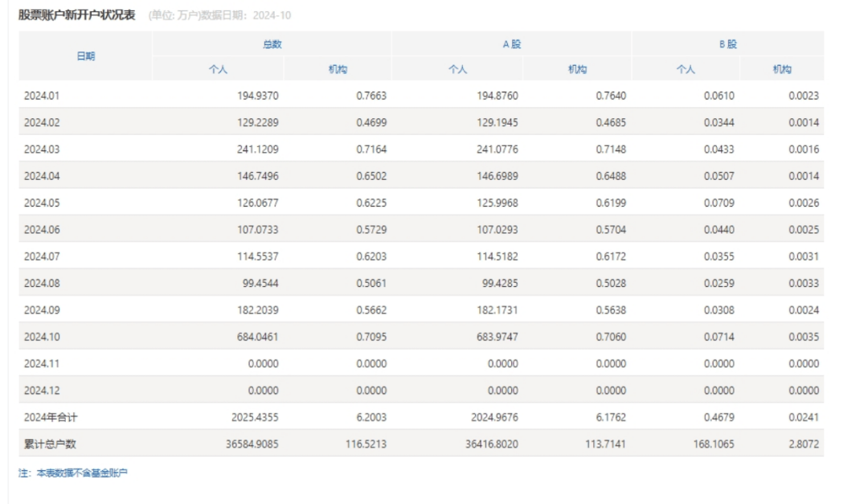Select the 2024.09 date cell
Image resolution: width=868 pixels, height=504 pixels.
(42, 310)
